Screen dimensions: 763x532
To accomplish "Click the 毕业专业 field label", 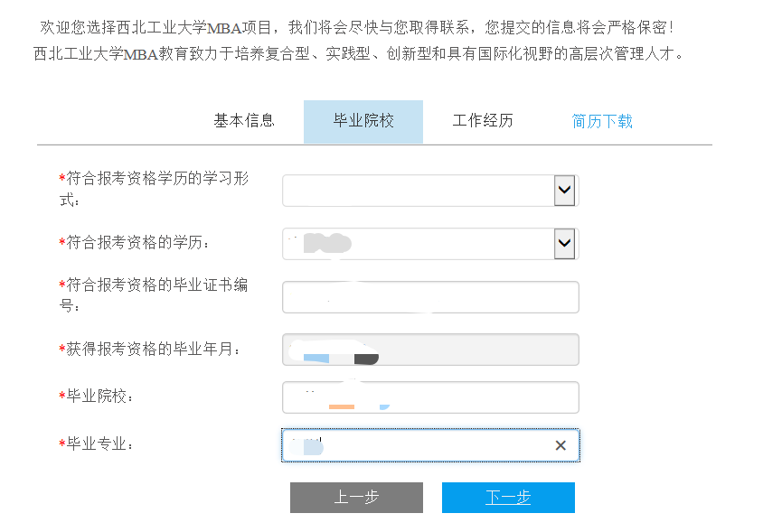I will [x=100, y=444].
